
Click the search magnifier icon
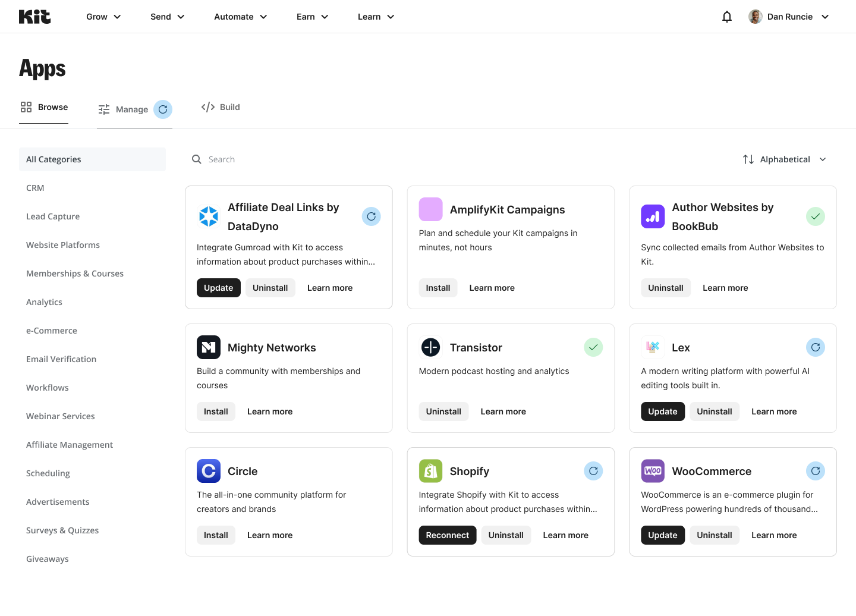(197, 159)
